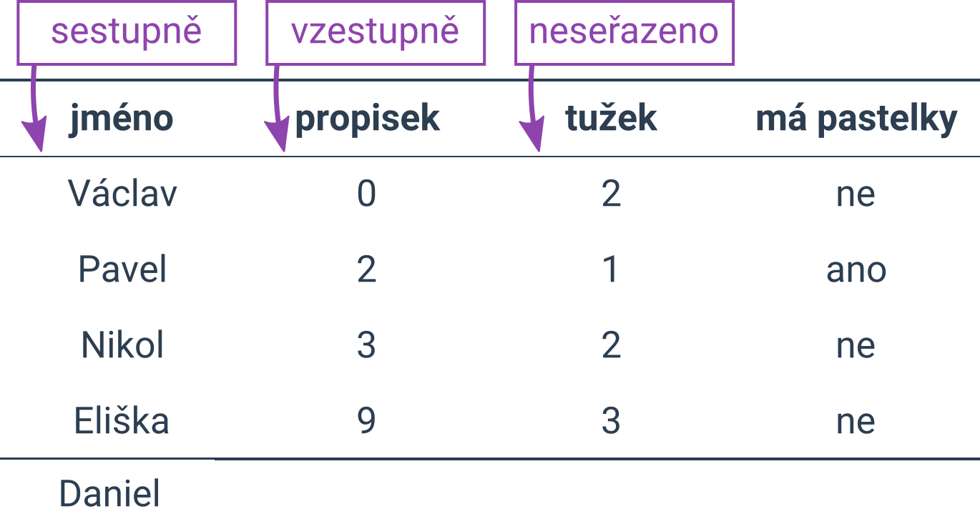980x529 pixels.
Task: Sort by the propisek column header
Action: tap(367, 120)
